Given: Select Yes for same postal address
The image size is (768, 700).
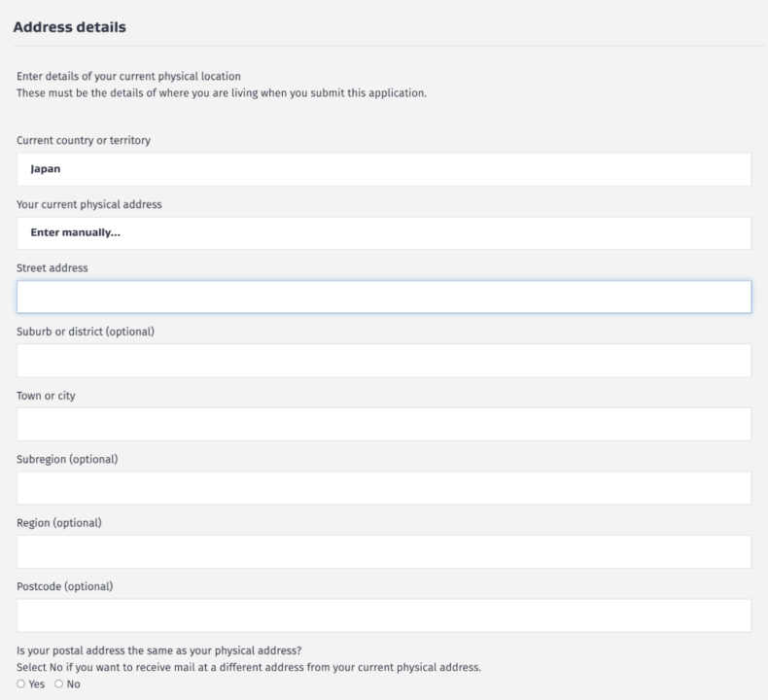Looking at the screenshot, I should (21, 684).
